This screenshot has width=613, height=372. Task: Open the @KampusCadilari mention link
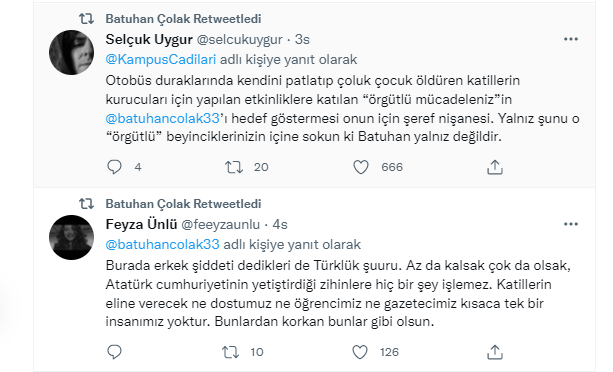pos(161,59)
